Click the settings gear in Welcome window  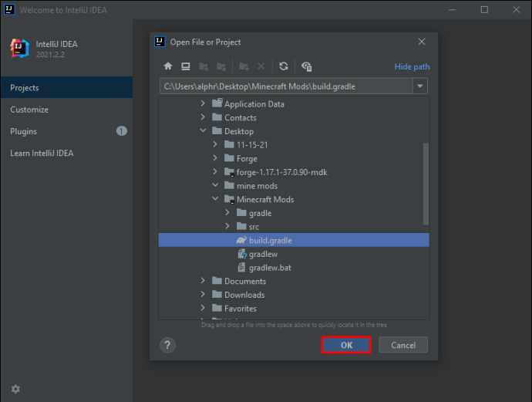(15, 389)
